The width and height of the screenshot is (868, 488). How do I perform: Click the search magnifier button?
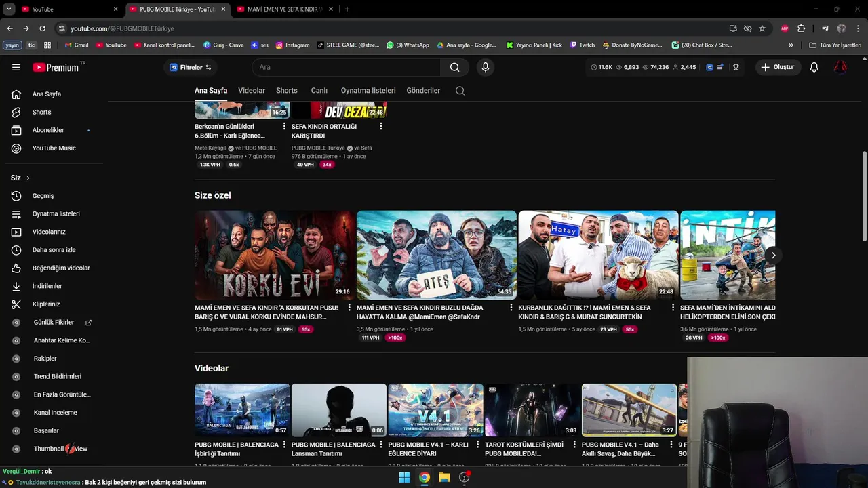454,67
